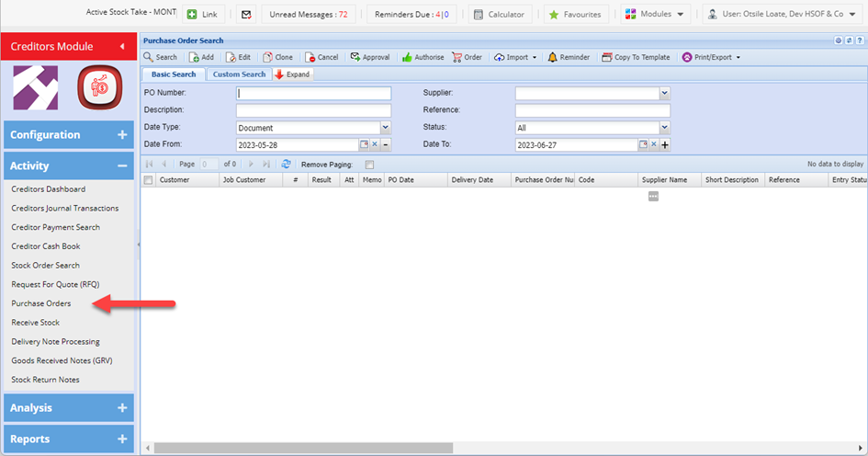Click the Expand arrow button
The image size is (868, 456).
point(292,74)
